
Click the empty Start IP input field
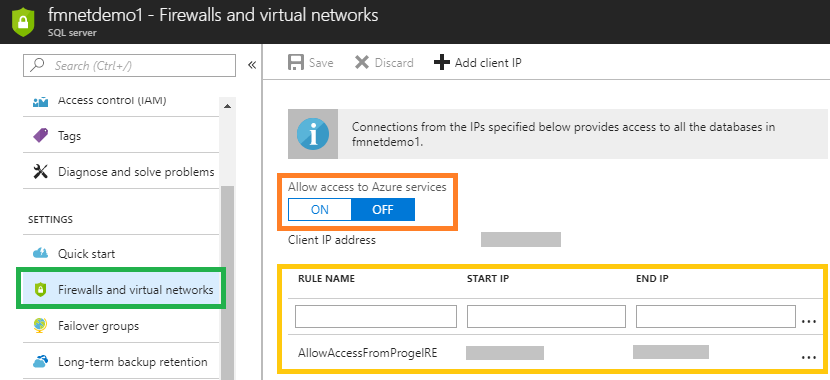coord(546,316)
